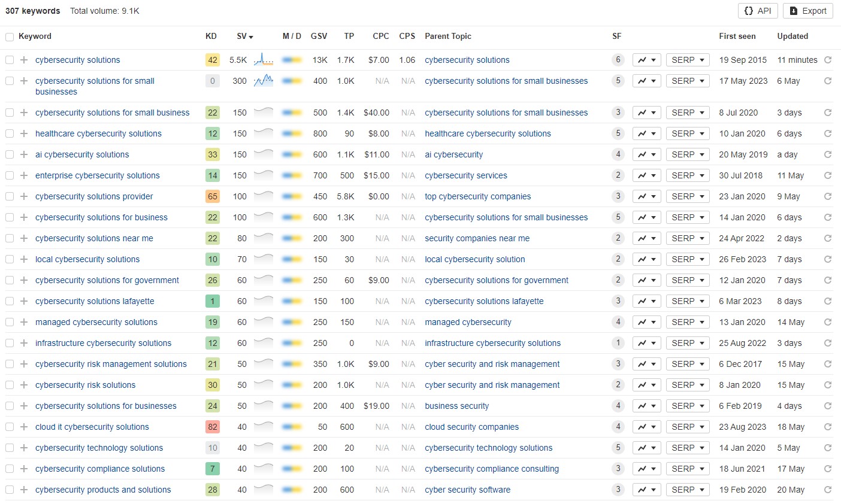Open trend chart for 'cybersecurity solutions provider'
Image resolution: width=841 pixels, height=504 pixels.
[x=646, y=196]
